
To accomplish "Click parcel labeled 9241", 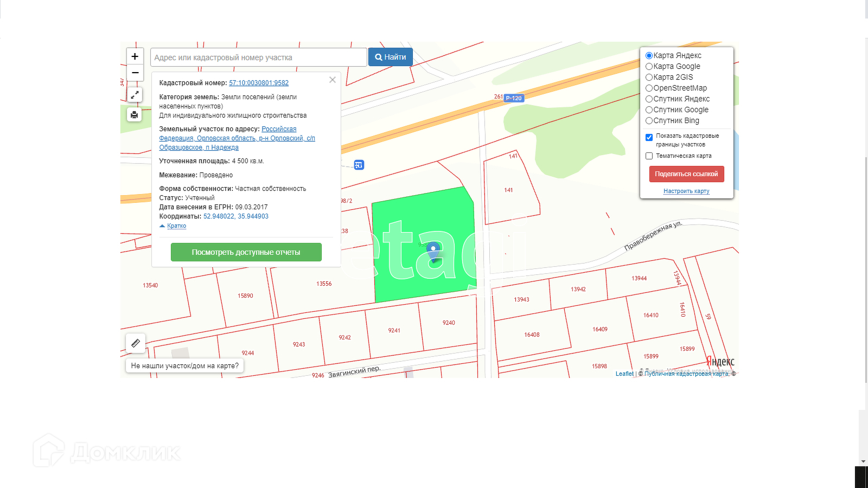I will point(394,330).
